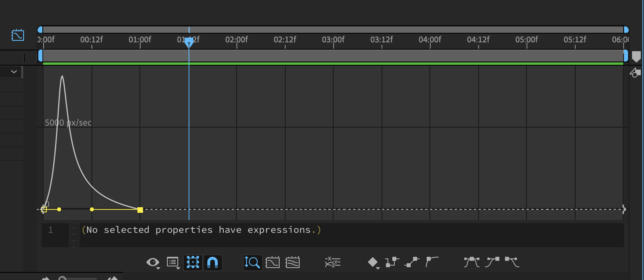Apply Easy Ease to selected keyframes
Image resolution: width=644 pixels, height=280 pixels.
[471, 262]
